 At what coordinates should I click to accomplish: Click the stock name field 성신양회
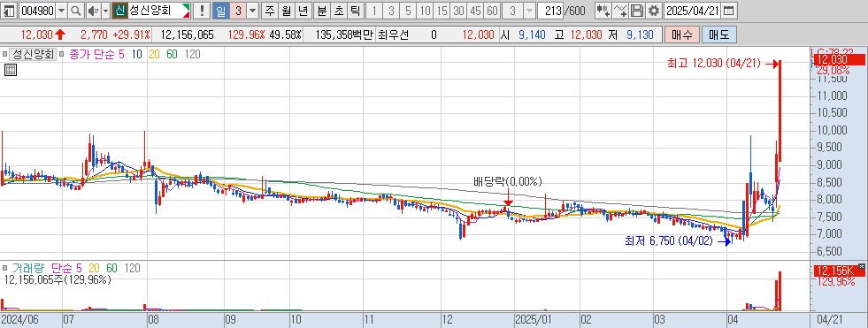[155, 11]
